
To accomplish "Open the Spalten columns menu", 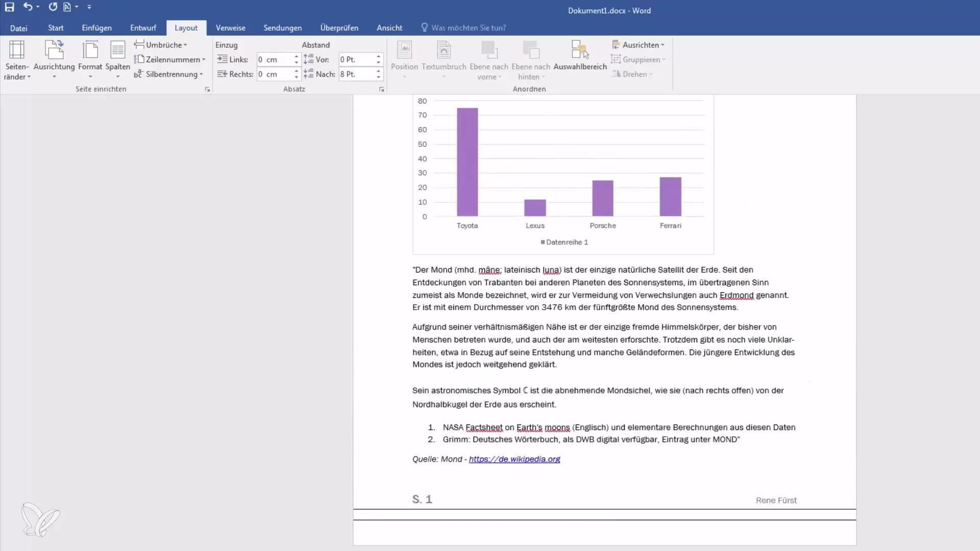I will (118, 60).
